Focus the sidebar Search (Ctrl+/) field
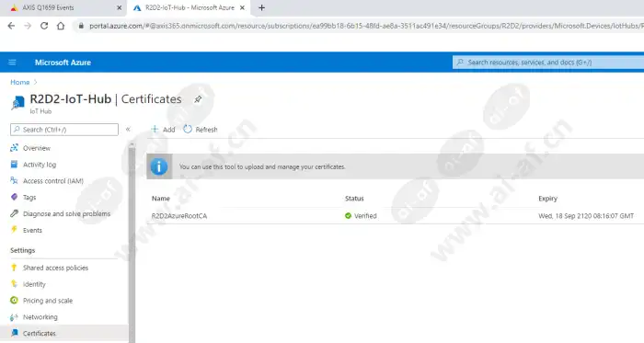Screen dimensions: 644x343 [x=64, y=130]
